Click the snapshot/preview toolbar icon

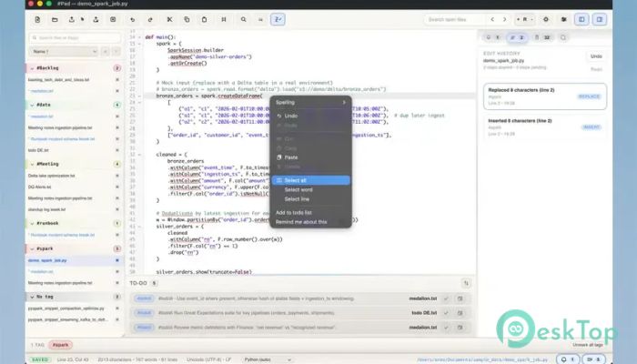coord(113,19)
